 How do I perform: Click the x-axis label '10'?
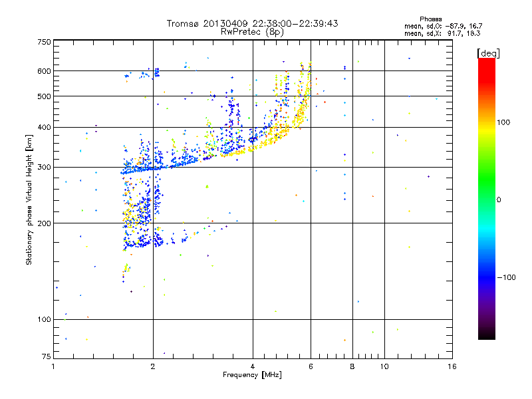pos(384,366)
